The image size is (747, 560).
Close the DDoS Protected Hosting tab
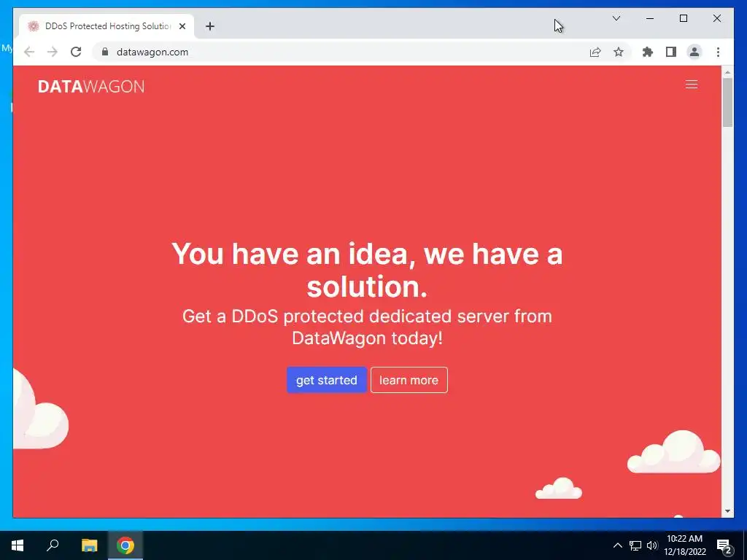pos(182,26)
